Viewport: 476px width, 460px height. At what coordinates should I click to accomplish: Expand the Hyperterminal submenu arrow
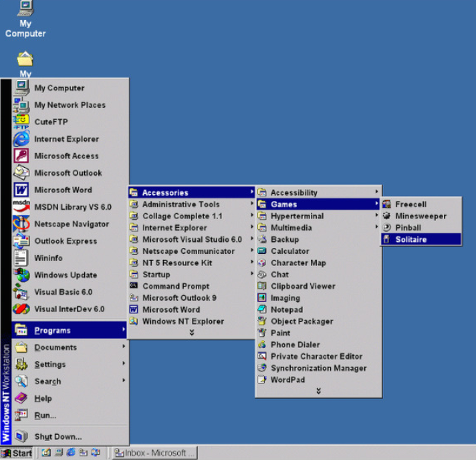tap(376, 215)
